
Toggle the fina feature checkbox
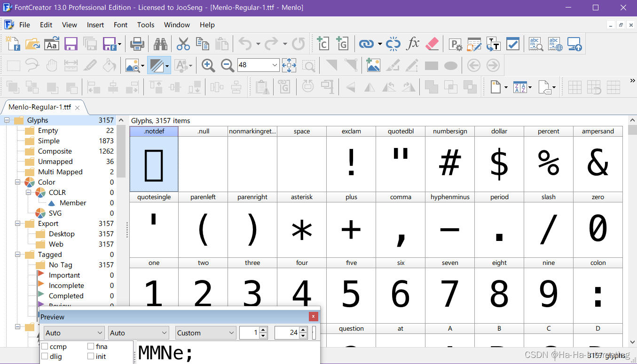(x=91, y=347)
